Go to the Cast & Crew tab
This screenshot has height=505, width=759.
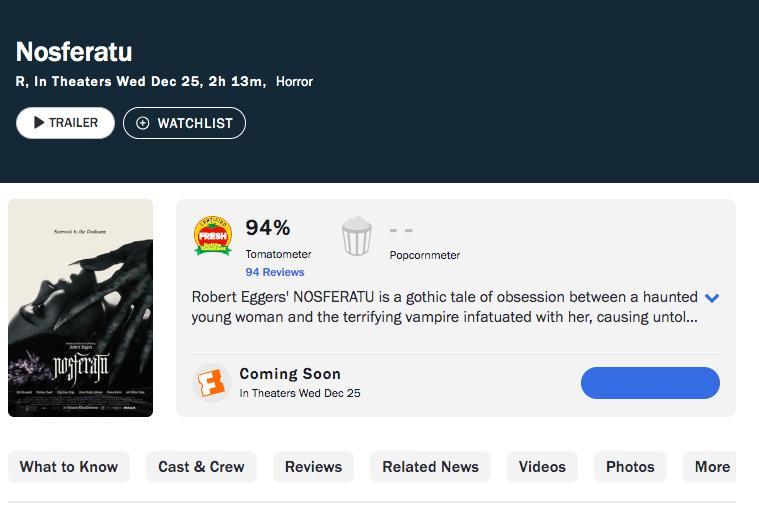[x=201, y=467]
